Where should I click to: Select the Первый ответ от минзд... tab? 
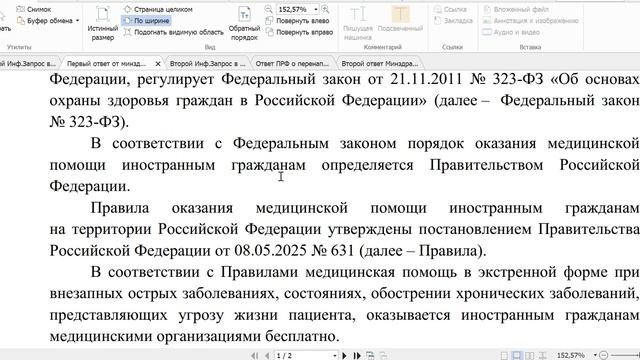(106, 64)
